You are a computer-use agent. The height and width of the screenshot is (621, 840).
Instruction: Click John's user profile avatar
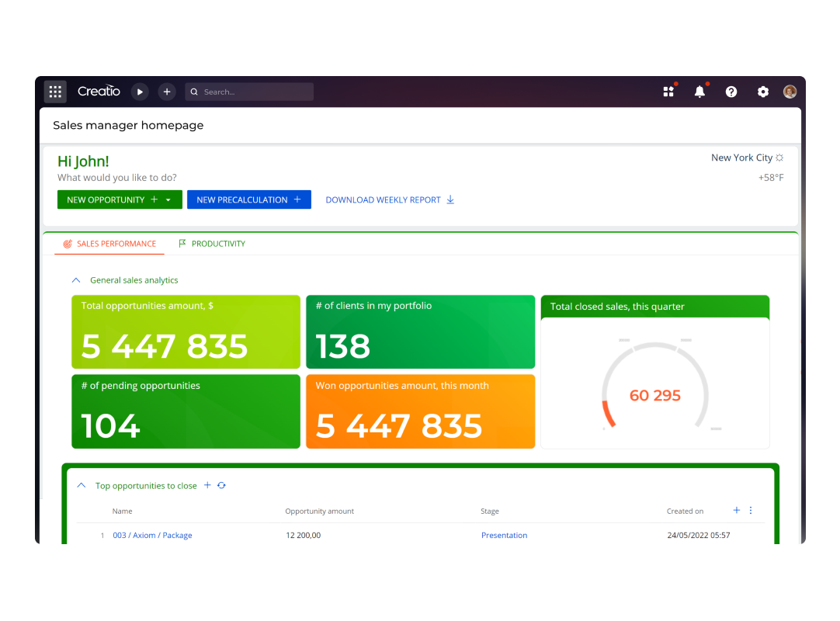[x=790, y=92]
